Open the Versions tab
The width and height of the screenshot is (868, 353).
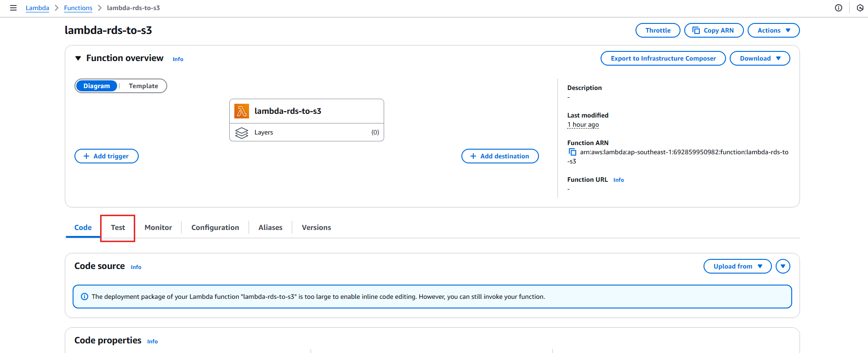pyautogui.click(x=316, y=228)
